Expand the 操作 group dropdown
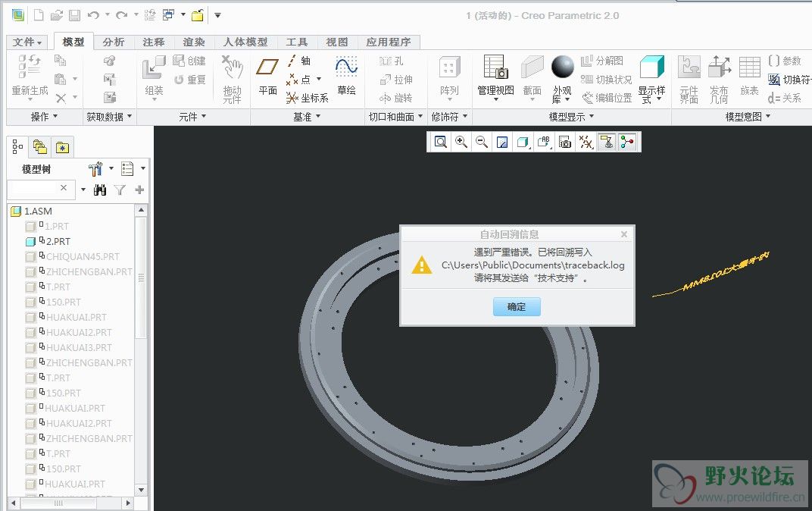Image resolution: width=812 pixels, height=511 pixels. (x=44, y=117)
